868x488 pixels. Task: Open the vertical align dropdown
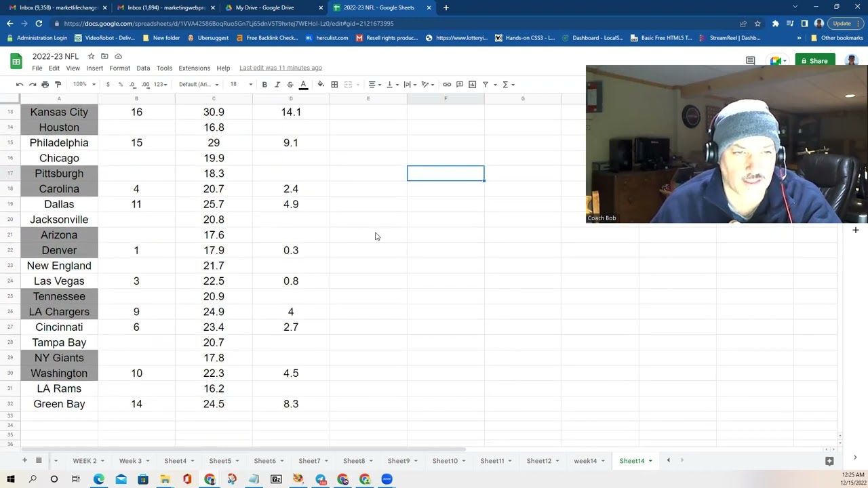point(392,84)
